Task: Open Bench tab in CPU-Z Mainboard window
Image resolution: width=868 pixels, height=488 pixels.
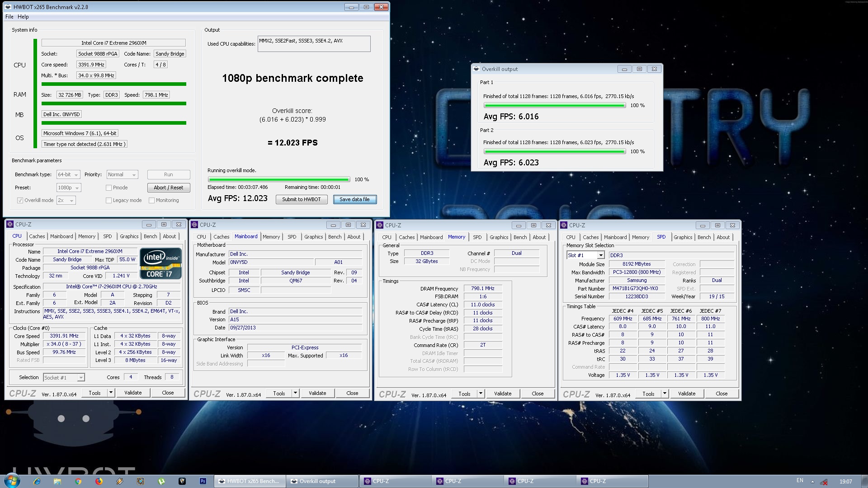Action: click(x=335, y=237)
